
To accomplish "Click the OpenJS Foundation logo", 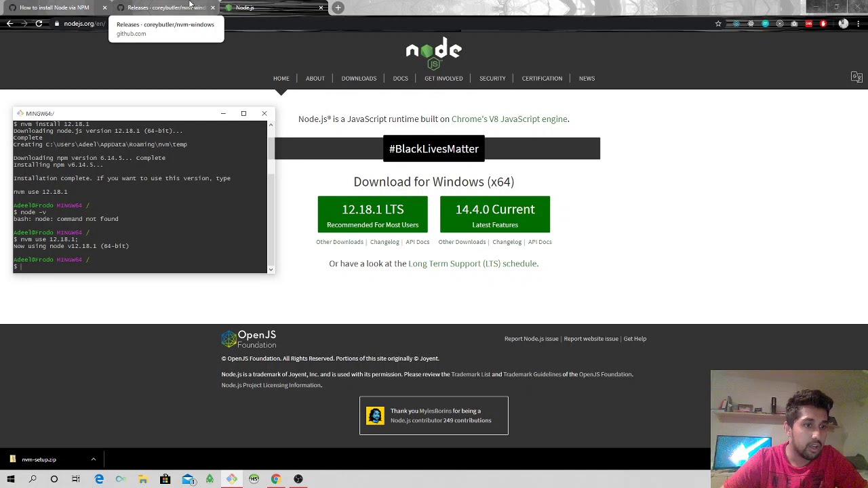I will point(249,340).
